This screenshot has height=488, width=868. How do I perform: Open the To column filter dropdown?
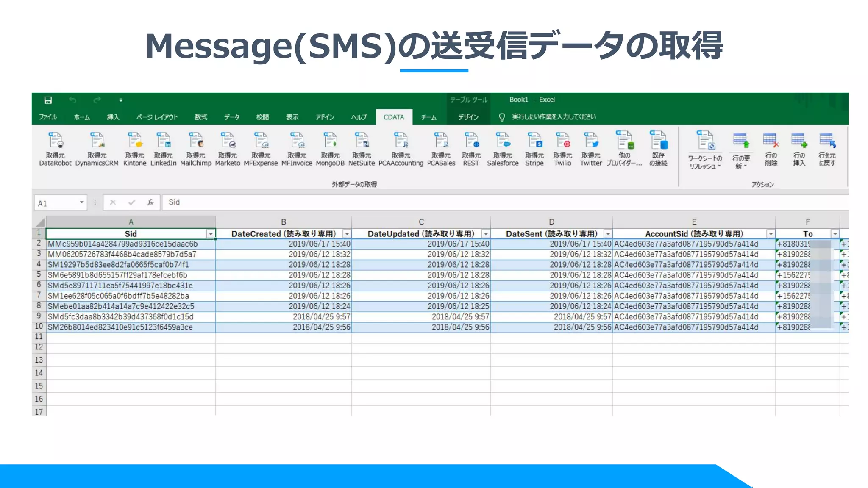click(x=835, y=234)
